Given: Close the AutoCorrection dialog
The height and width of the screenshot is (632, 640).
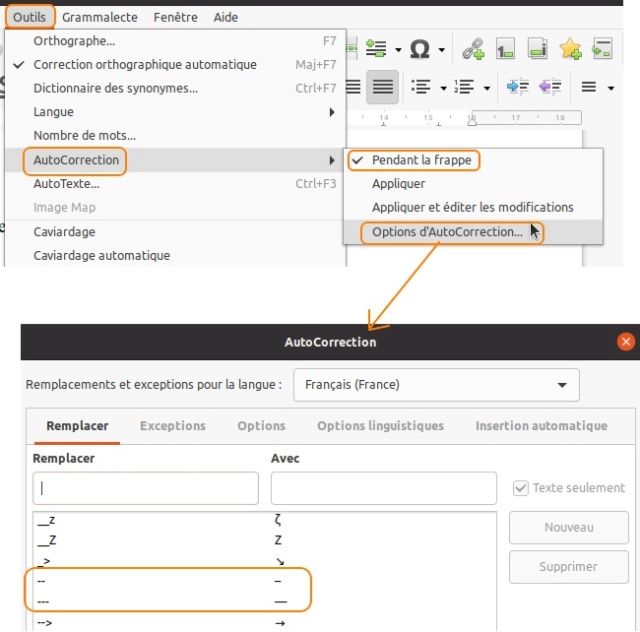Looking at the screenshot, I should pyautogui.click(x=626, y=341).
